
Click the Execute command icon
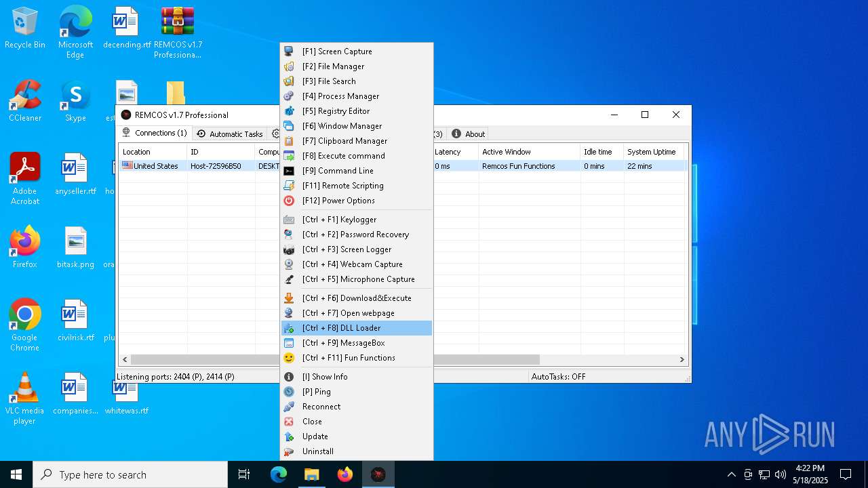click(x=289, y=156)
